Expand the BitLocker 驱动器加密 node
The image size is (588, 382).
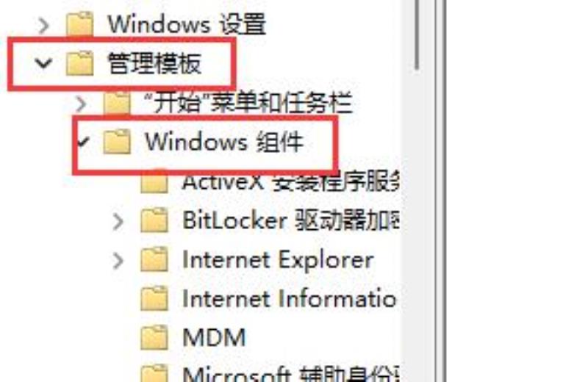point(118,222)
